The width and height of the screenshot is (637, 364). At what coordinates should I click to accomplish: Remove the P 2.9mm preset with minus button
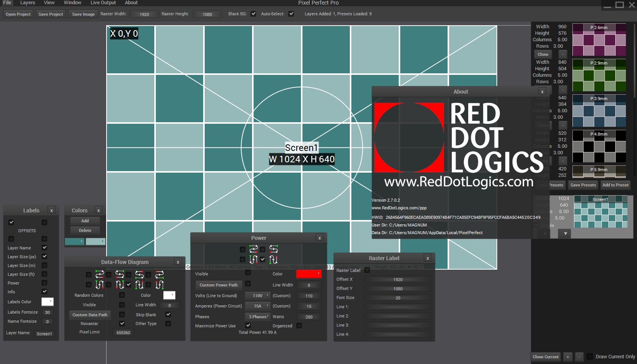click(563, 90)
